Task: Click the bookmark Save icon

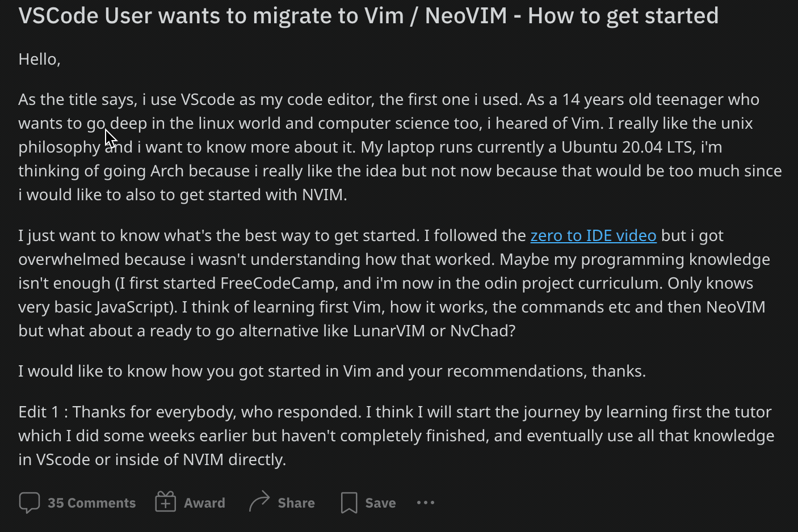Action: coord(349,503)
